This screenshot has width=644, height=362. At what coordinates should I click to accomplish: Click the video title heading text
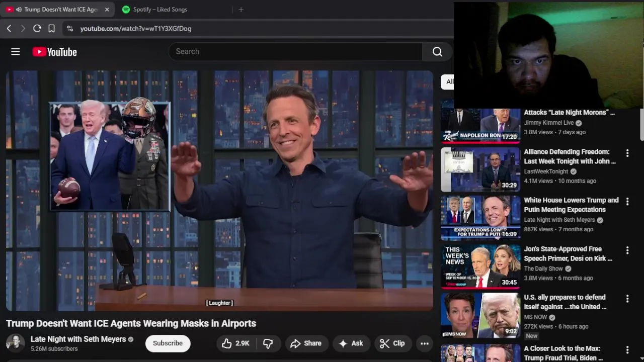pos(131,323)
